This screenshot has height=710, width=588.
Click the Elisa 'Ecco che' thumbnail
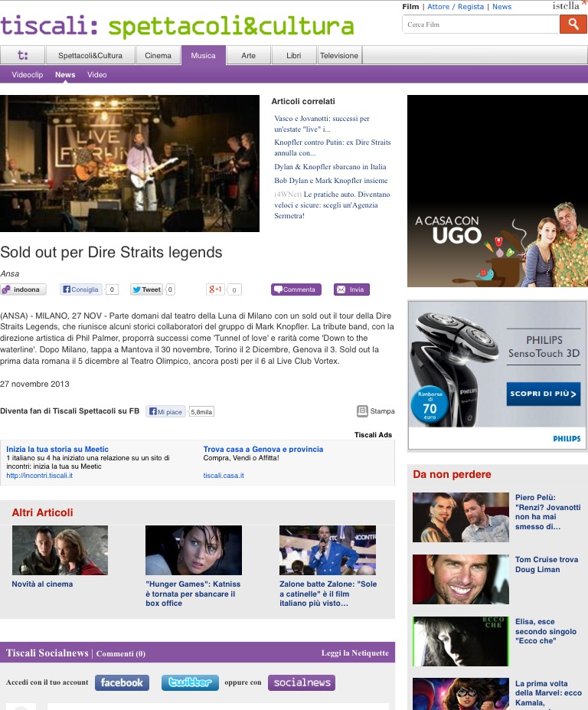pos(460,641)
